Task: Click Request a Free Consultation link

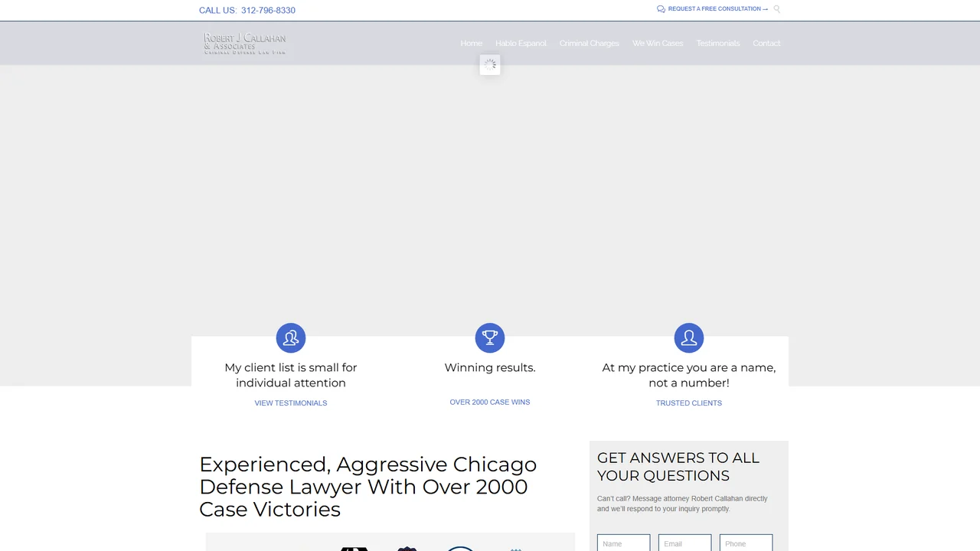Action: coord(713,9)
